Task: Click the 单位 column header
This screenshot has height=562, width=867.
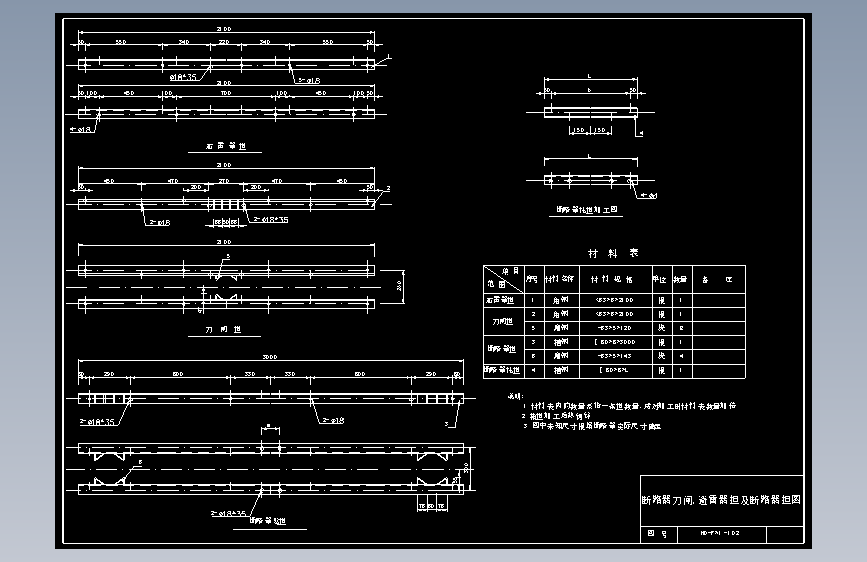Action: coord(660,279)
